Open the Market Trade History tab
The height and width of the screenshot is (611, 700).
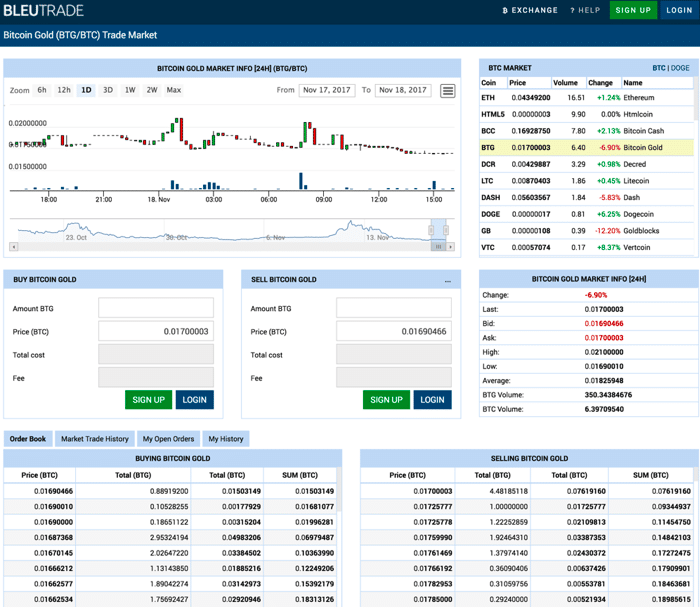(95, 439)
